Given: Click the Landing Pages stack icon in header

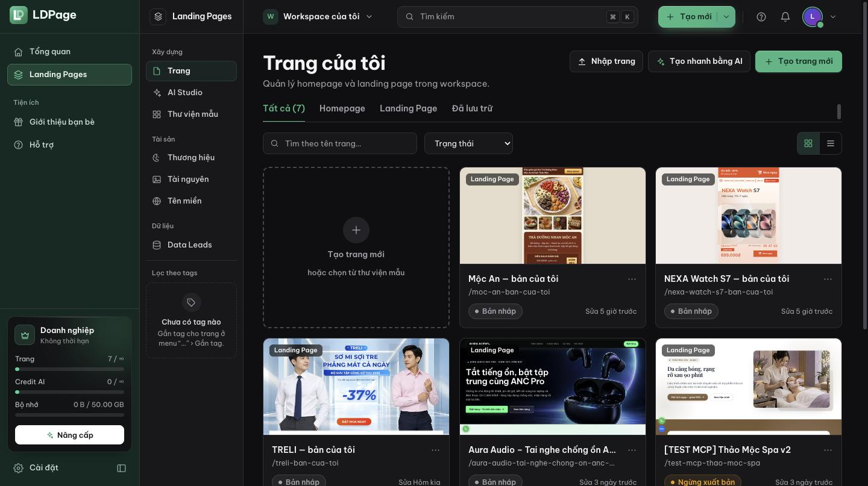Looking at the screenshot, I should coord(158,17).
